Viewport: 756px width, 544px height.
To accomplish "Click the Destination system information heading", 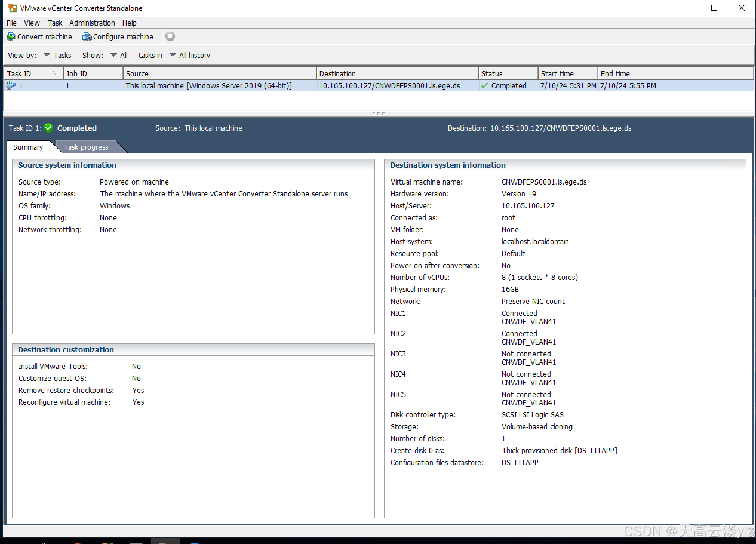I will [x=448, y=165].
